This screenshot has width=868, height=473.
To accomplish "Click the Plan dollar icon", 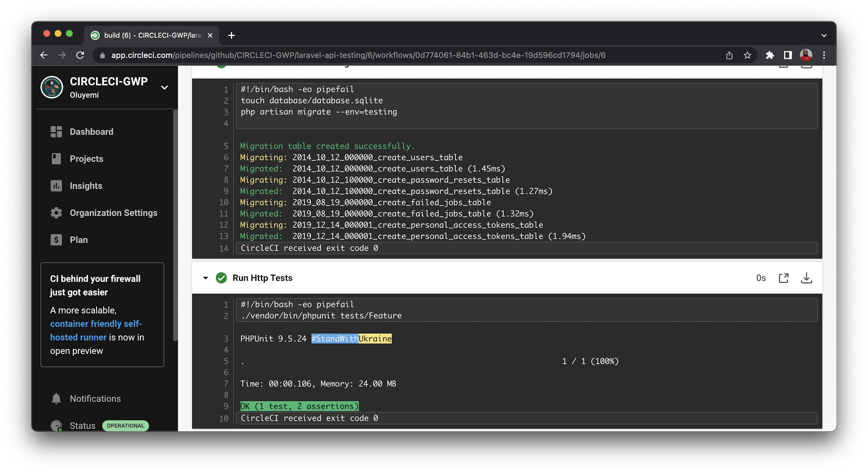I will (56, 240).
